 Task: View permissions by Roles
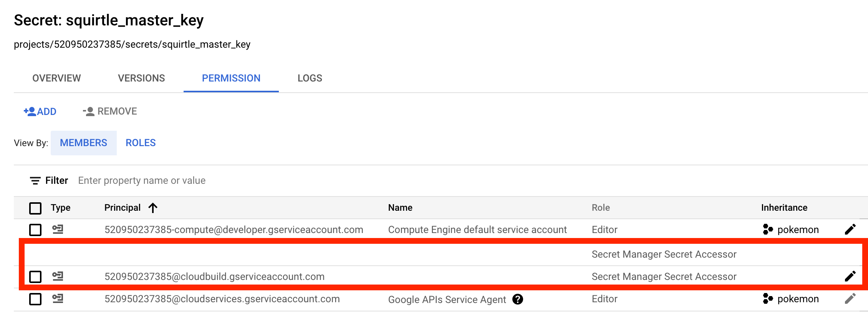(141, 143)
